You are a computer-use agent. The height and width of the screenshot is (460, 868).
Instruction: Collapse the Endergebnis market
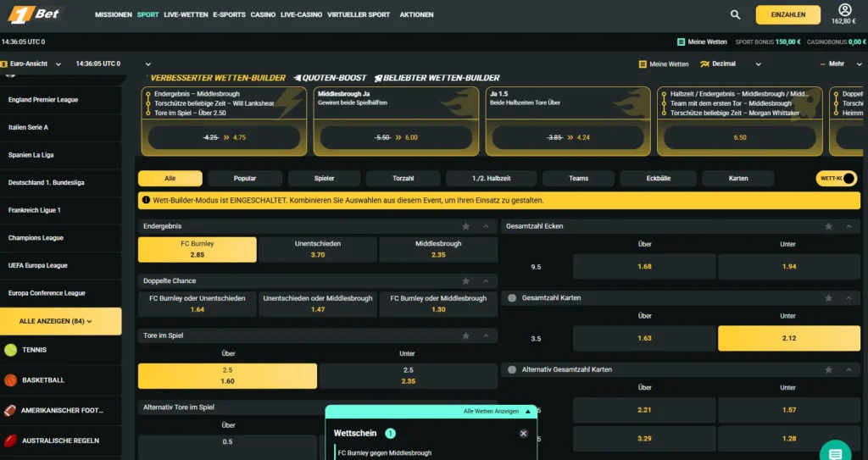tap(486, 226)
